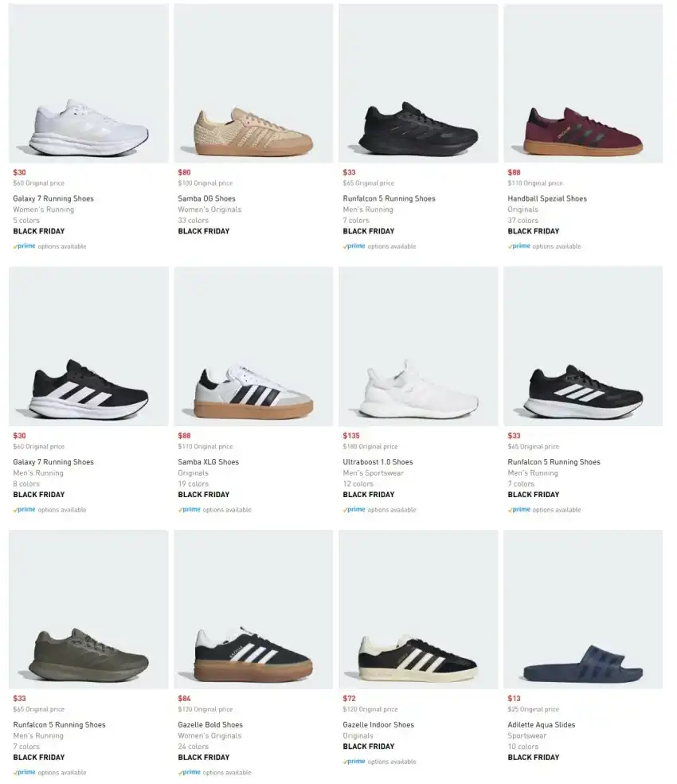Click the prime icon under Gazelle Indoor Shoes
The image size is (677, 784).
(x=354, y=762)
